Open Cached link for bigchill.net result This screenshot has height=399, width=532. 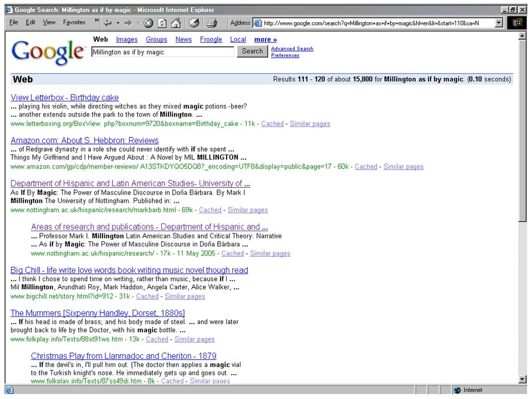click(x=147, y=296)
